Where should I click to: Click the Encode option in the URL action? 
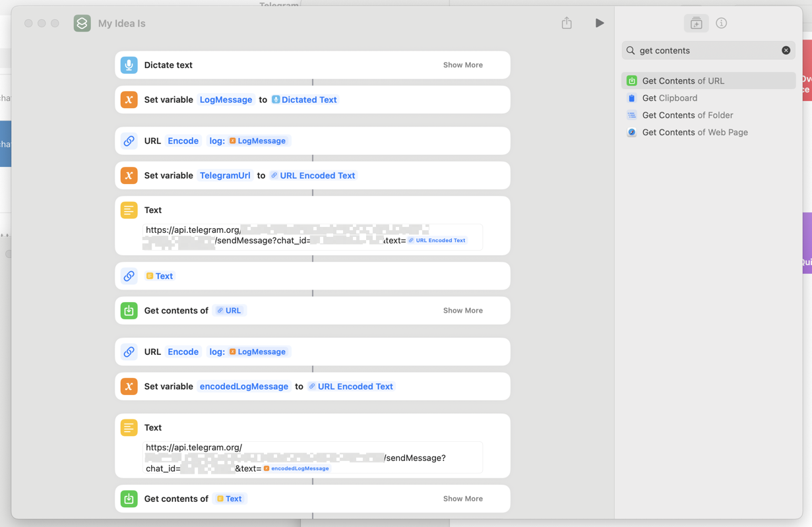click(183, 140)
